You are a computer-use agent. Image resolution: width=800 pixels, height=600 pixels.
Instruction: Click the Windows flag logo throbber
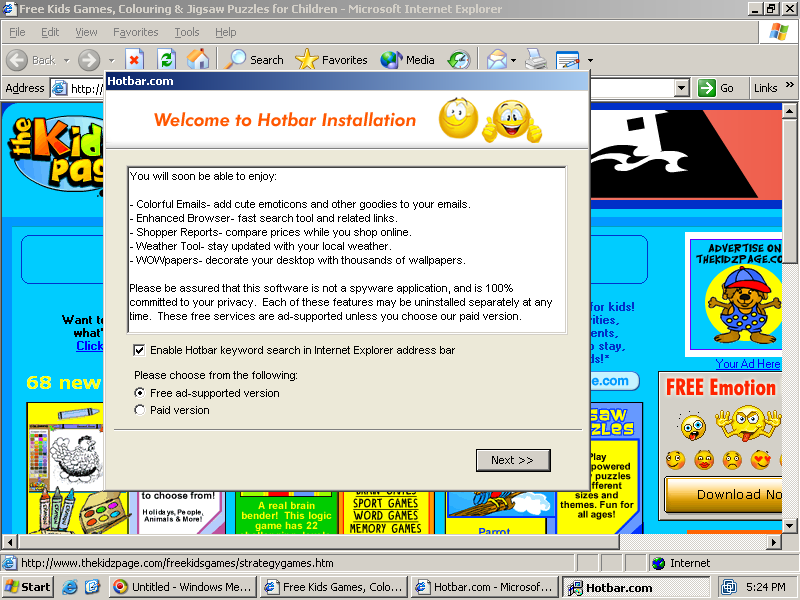pyautogui.click(x=779, y=32)
